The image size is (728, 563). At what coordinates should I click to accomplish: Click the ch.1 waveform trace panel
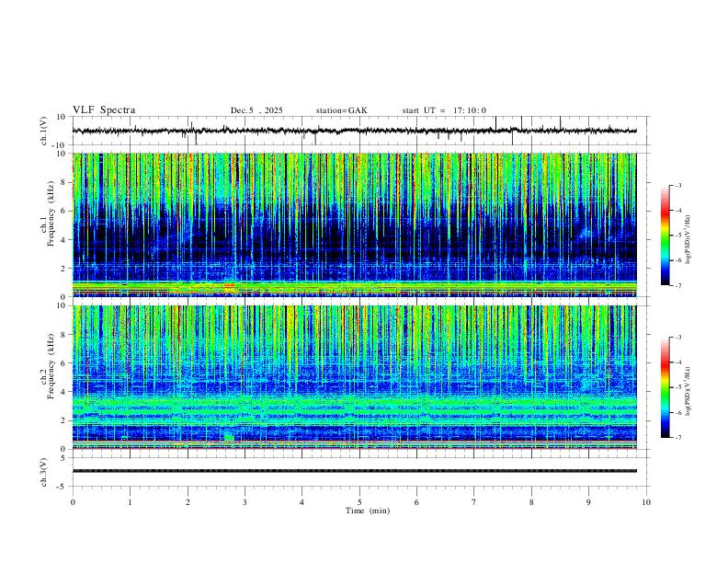[360, 131]
